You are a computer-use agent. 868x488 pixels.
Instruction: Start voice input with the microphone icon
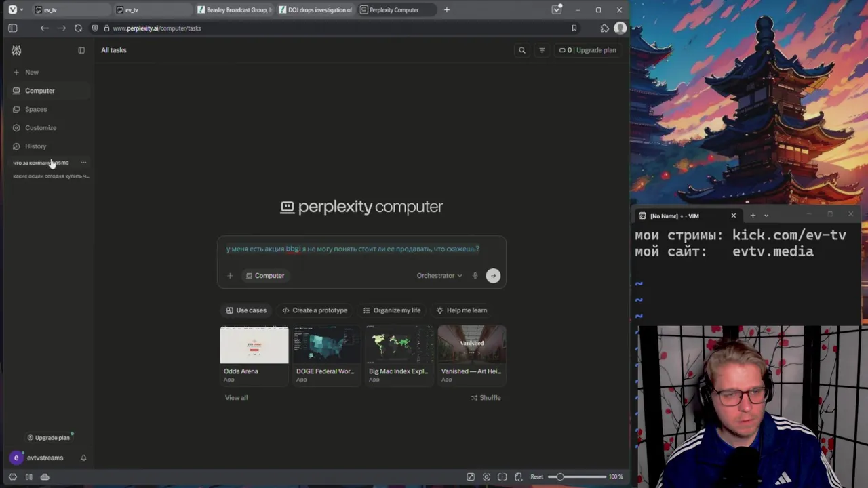point(475,276)
